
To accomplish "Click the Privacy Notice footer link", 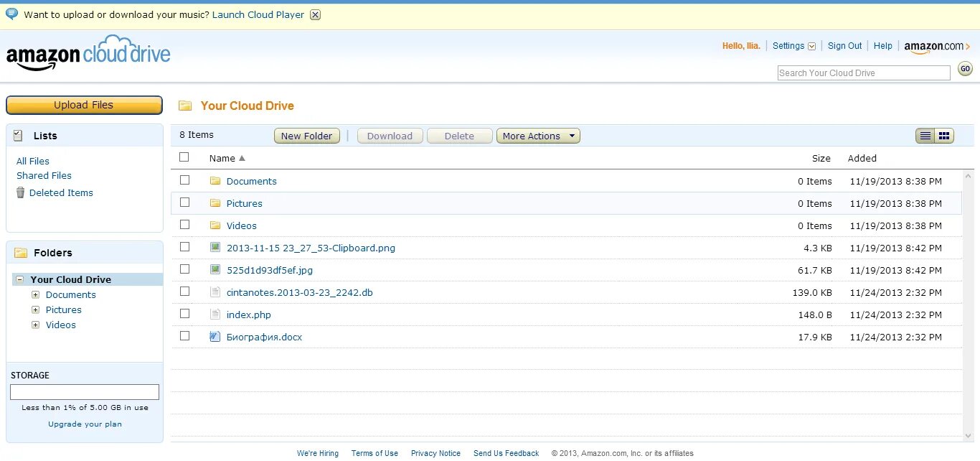I will 435,453.
